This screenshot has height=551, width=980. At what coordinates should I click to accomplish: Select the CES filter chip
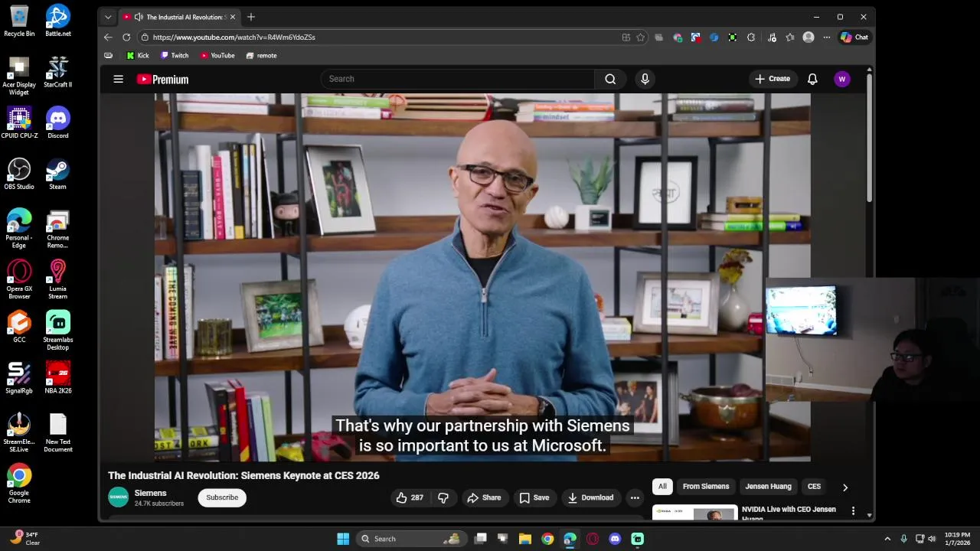pyautogui.click(x=814, y=487)
